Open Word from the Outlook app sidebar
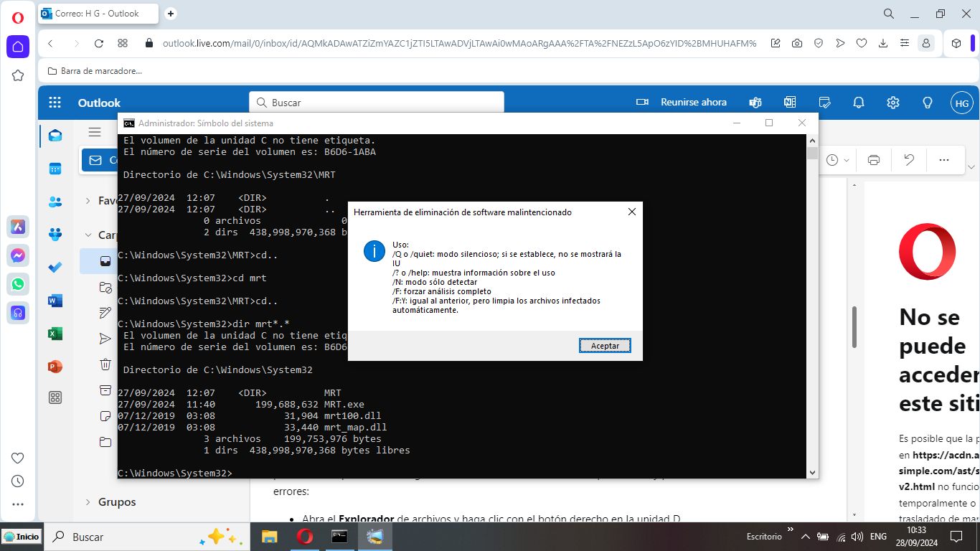Image resolution: width=980 pixels, height=551 pixels. (55, 300)
